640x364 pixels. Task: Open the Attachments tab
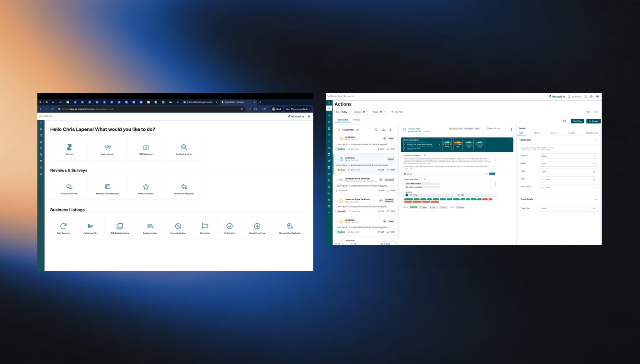click(x=592, y=133)
